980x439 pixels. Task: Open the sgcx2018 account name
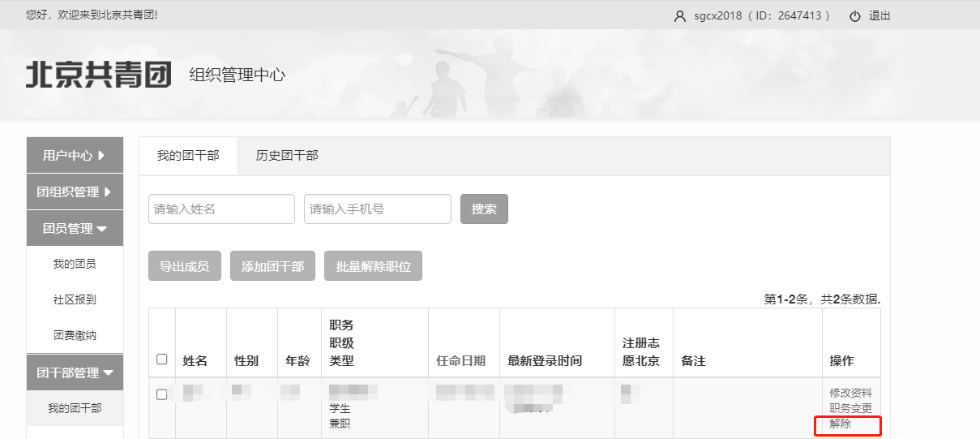[717, 16]
